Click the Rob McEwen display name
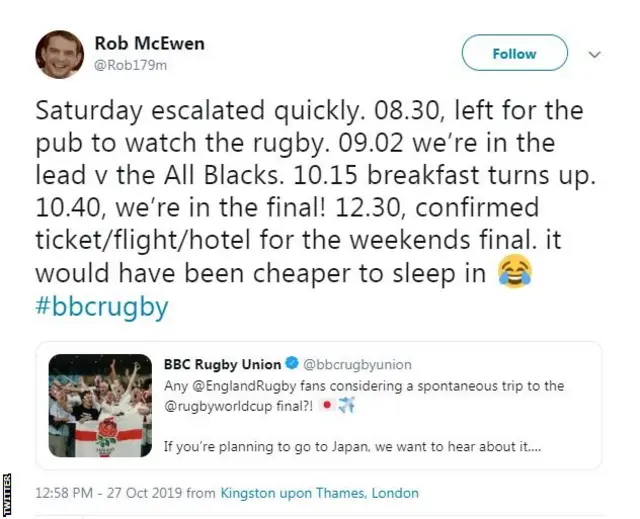Image resolution: width=640 pixels, height=519 pixels. pos(149,43)
